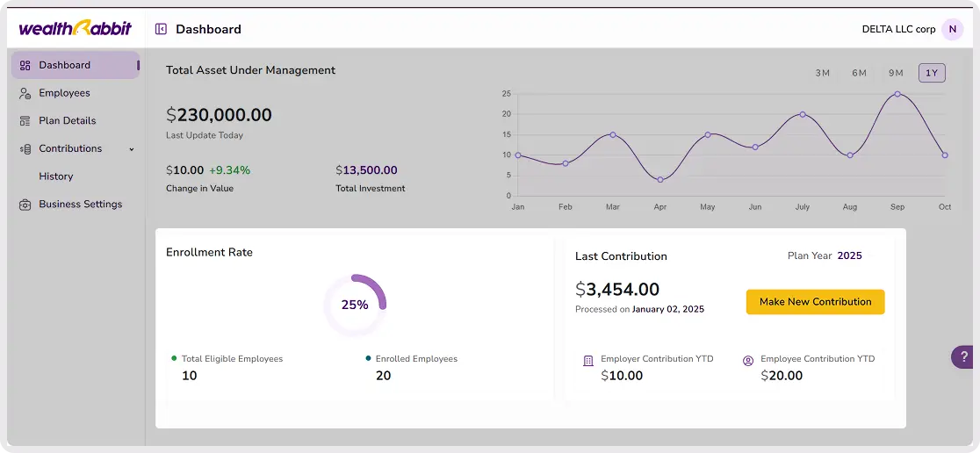Click the Sep data point on chart

pos(897,94)
